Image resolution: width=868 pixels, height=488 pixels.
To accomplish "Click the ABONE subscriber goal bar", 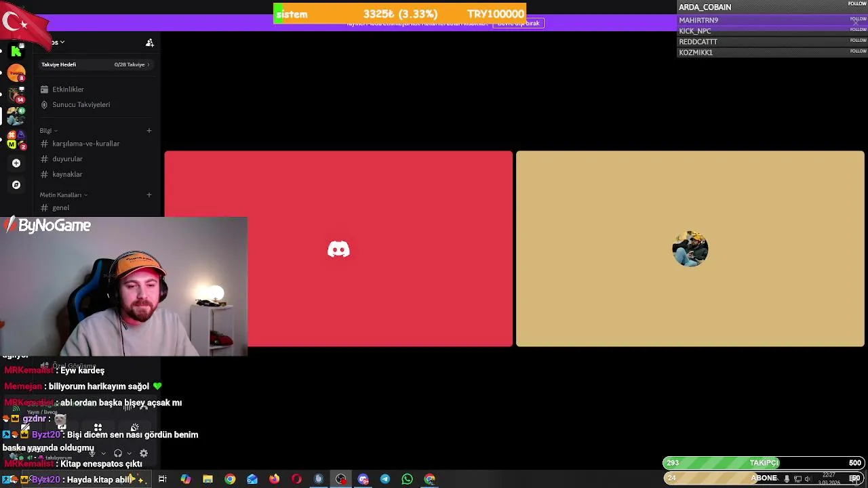I will 764,478.
